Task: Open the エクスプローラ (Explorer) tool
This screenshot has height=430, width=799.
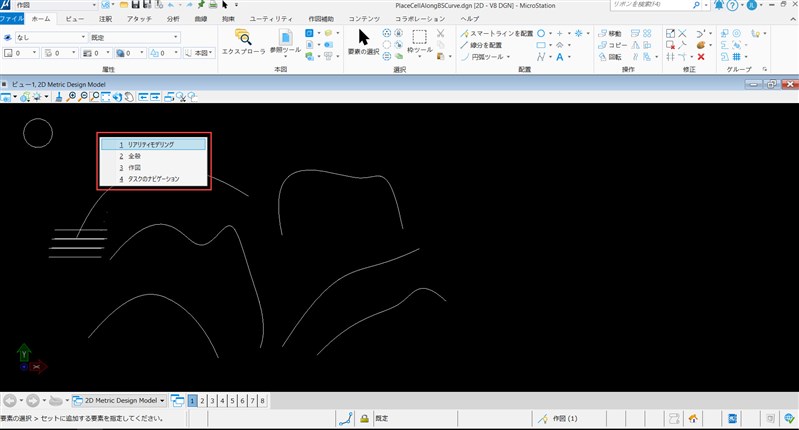Action: click(244, 42)
